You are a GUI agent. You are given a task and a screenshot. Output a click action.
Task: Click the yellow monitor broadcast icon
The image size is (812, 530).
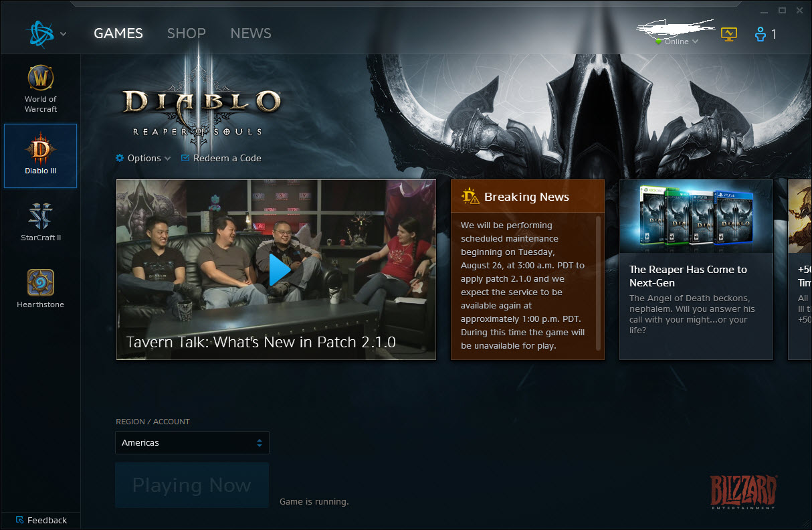[x=728, y=34]
